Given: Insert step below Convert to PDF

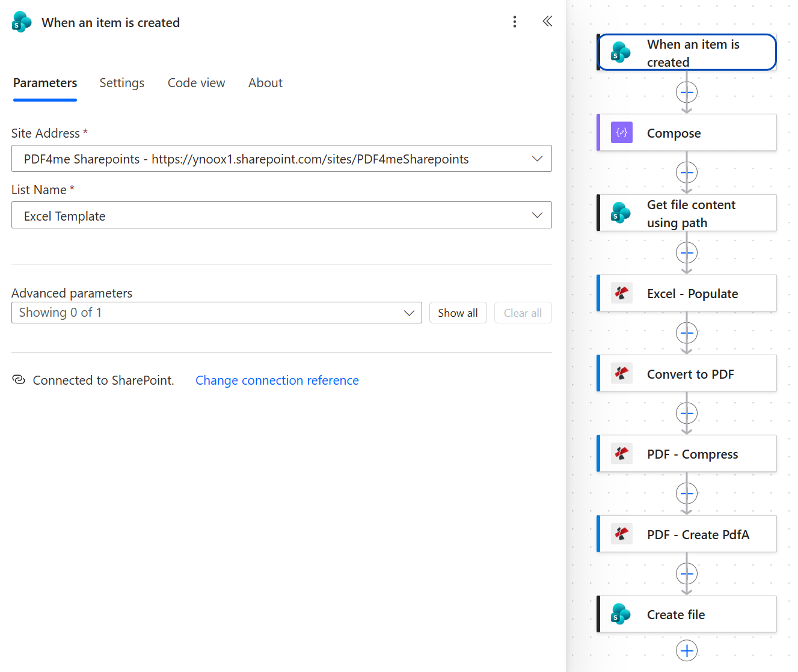Looking at the screenshot, I should [x=687, y=414].
